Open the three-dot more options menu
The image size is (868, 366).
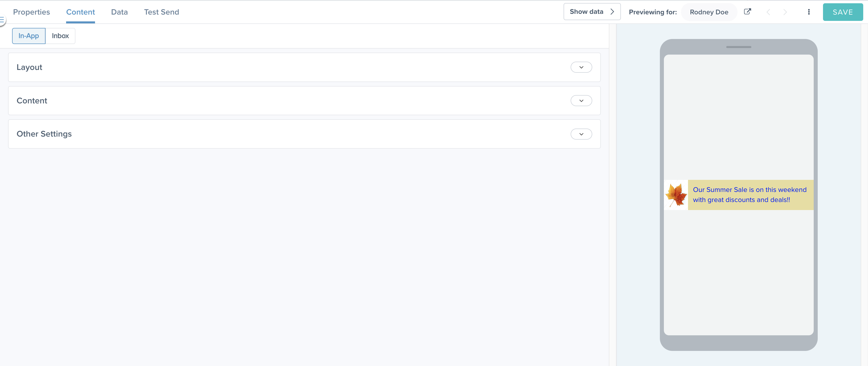pos(809,12)
